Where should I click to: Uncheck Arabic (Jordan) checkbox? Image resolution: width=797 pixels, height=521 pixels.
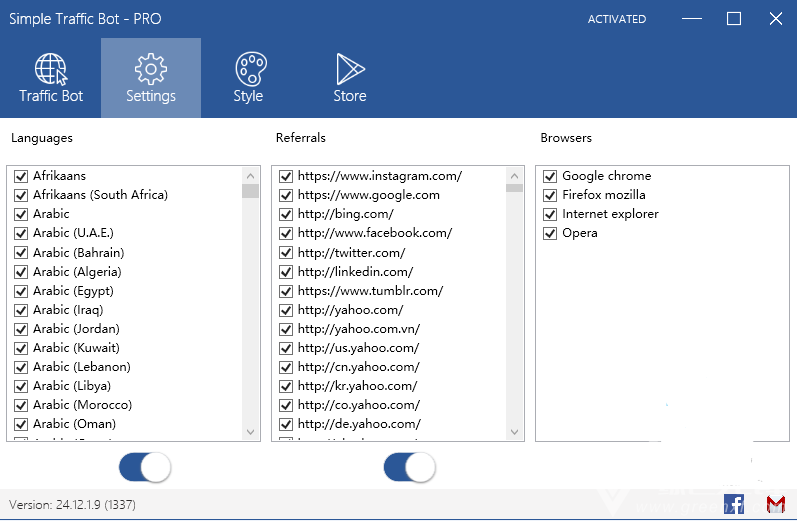tap(21, 329)
